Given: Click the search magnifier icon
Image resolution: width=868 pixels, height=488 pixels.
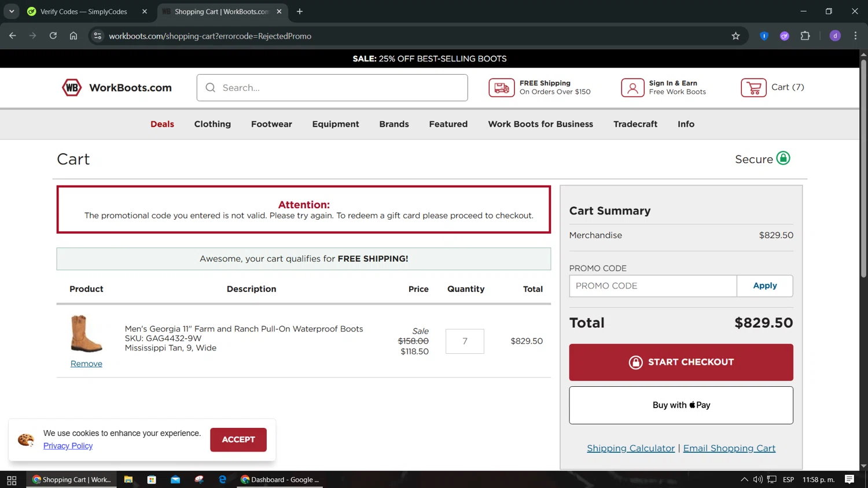Looking at the screenshot, I should tap(211, 87).
